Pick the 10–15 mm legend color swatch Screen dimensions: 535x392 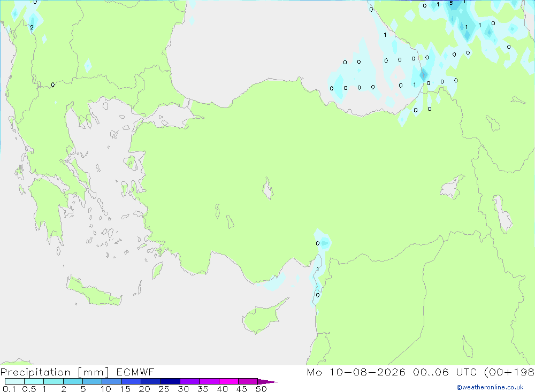click(x=112, y=381)
